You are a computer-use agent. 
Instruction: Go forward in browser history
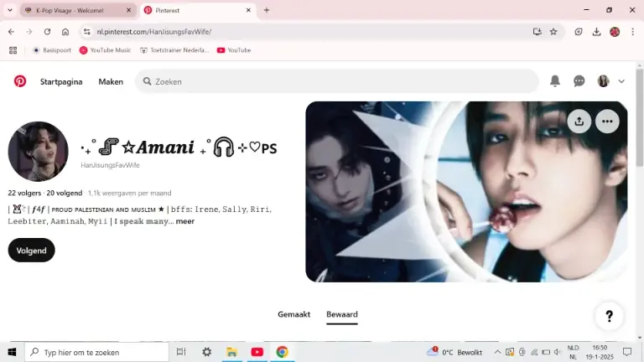pyautogui.click(x=29, y=32)
